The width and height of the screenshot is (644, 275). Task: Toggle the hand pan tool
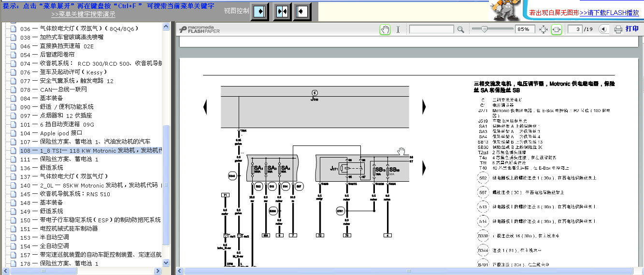point(385,29)
